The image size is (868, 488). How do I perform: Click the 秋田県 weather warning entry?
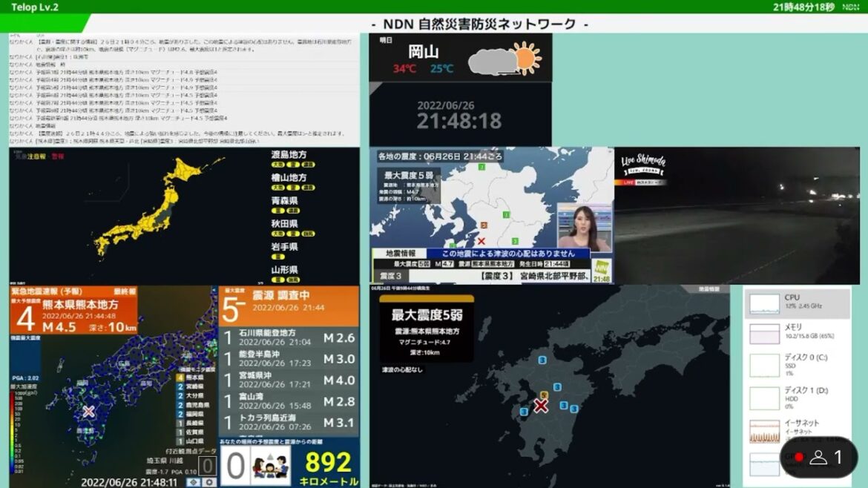point(284,223)
